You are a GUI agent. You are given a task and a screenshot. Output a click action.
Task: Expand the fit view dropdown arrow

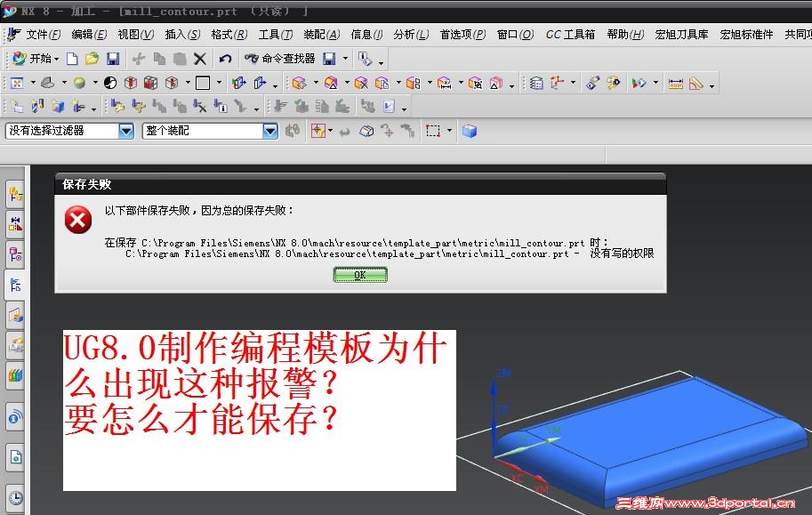click(33, 83)
